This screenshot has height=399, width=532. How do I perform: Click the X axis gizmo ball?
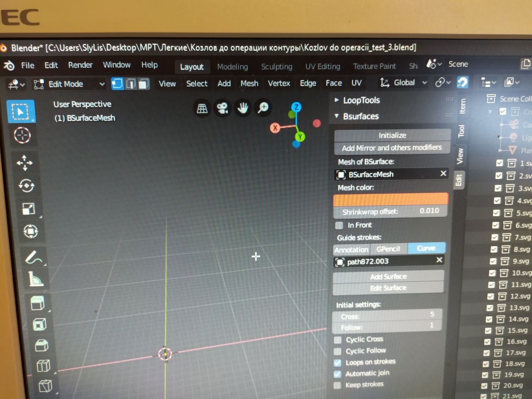(275, 128)
